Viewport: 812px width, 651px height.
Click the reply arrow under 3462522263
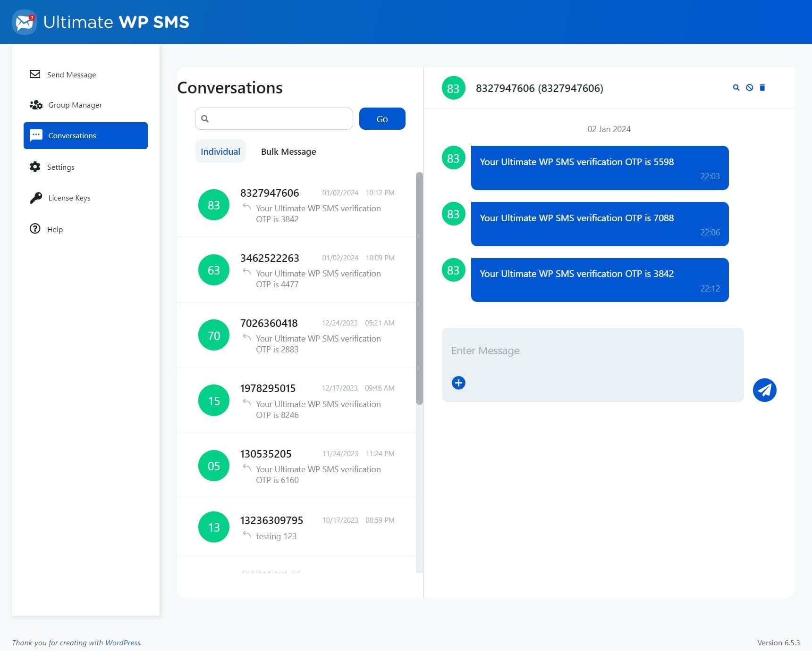(x=246, y=272)
